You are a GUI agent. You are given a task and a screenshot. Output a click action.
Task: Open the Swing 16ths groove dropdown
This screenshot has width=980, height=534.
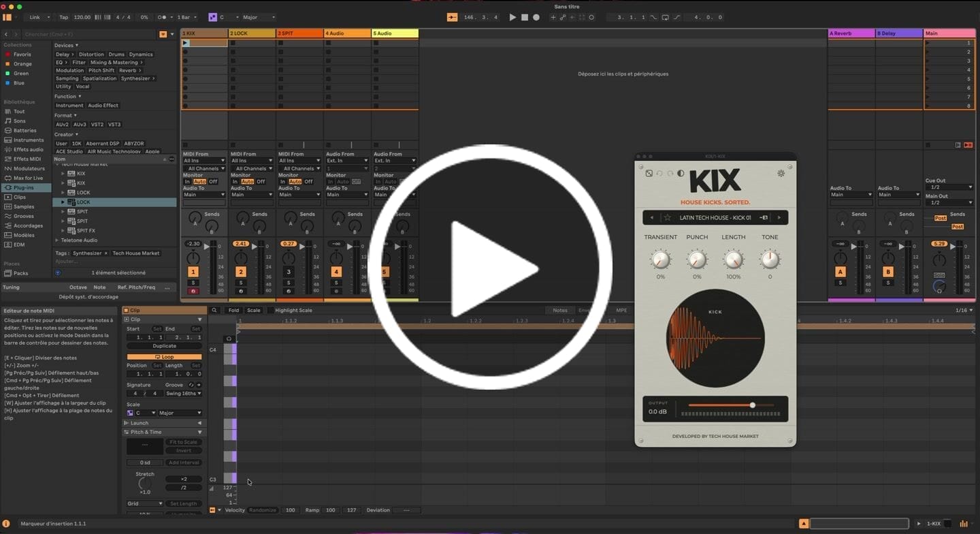[184, 394]
